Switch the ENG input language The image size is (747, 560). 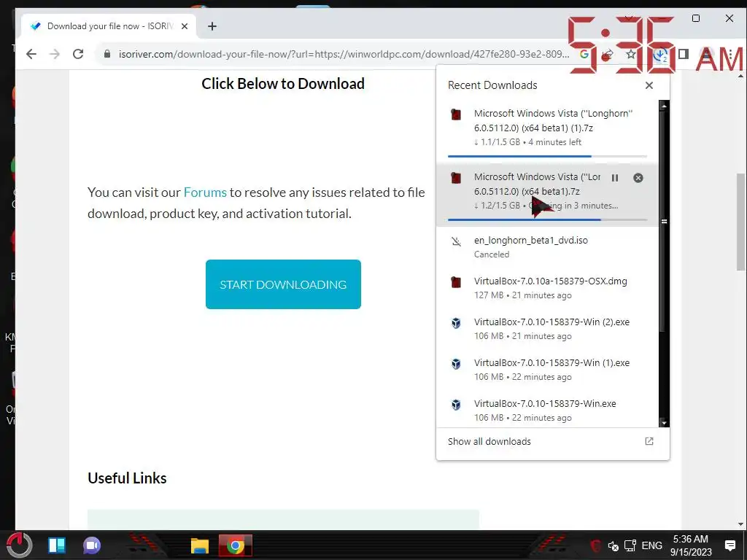tap(651, 545)
